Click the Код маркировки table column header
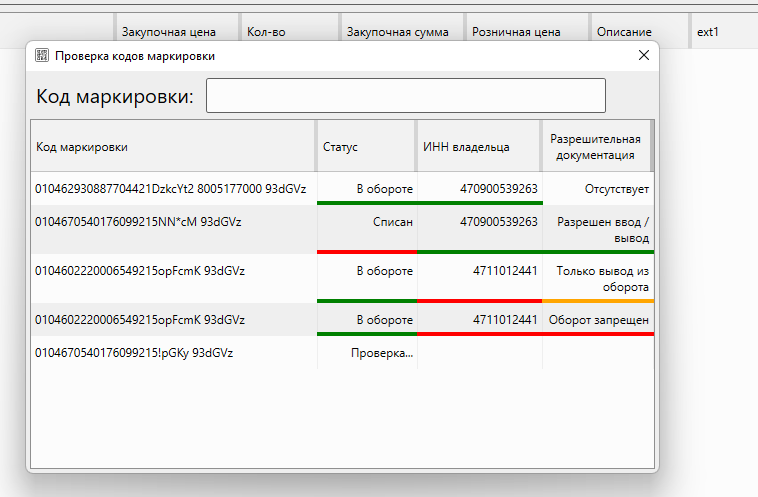This screenshot has height=497, width=758. [172, 147]
